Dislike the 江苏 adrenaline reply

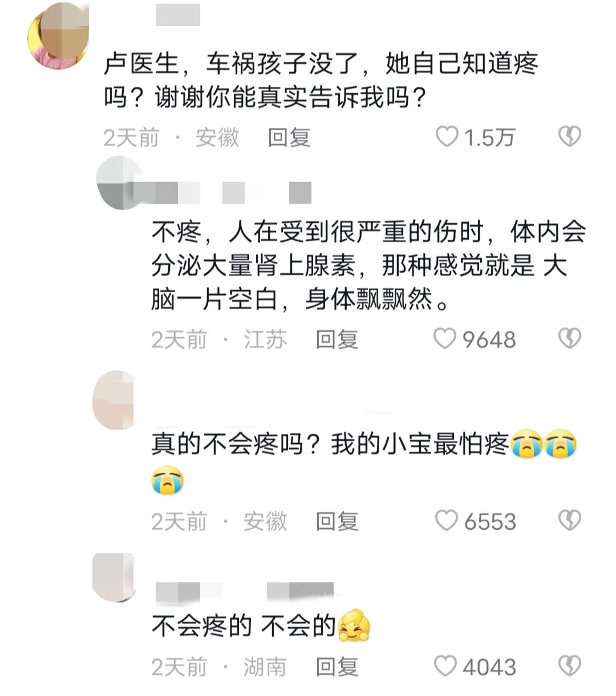[x=569, y=339]
